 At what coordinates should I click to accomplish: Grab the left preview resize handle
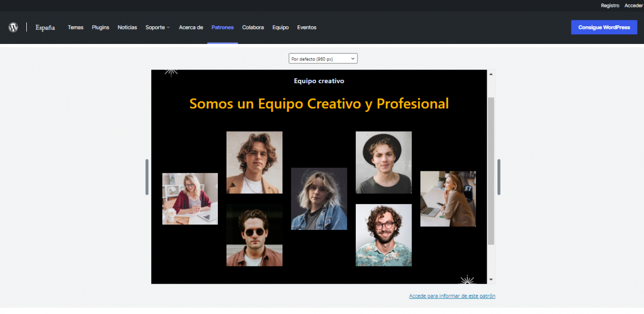[147, 177]
